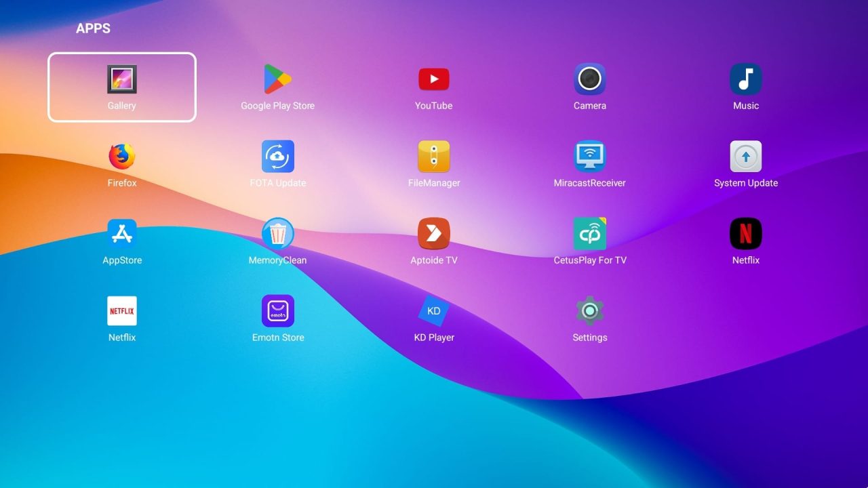
Task: Open FileManager app
Action: click(x=434, y=157)
